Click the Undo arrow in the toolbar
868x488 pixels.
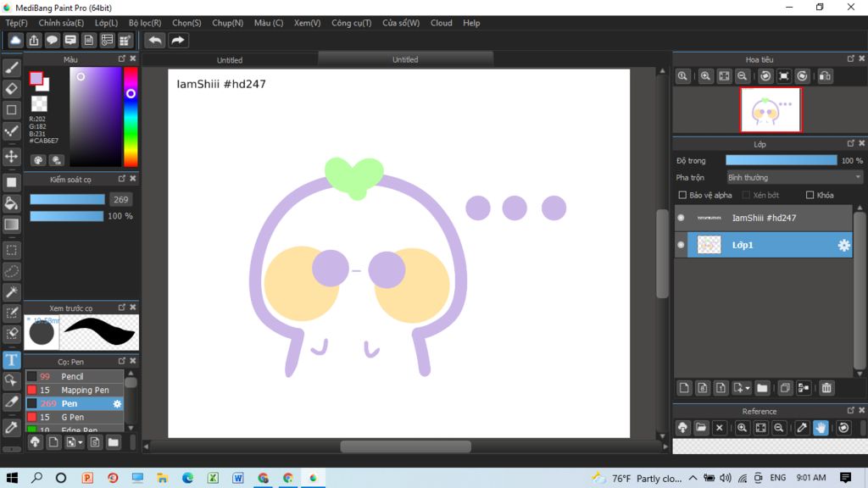(155, 41)
